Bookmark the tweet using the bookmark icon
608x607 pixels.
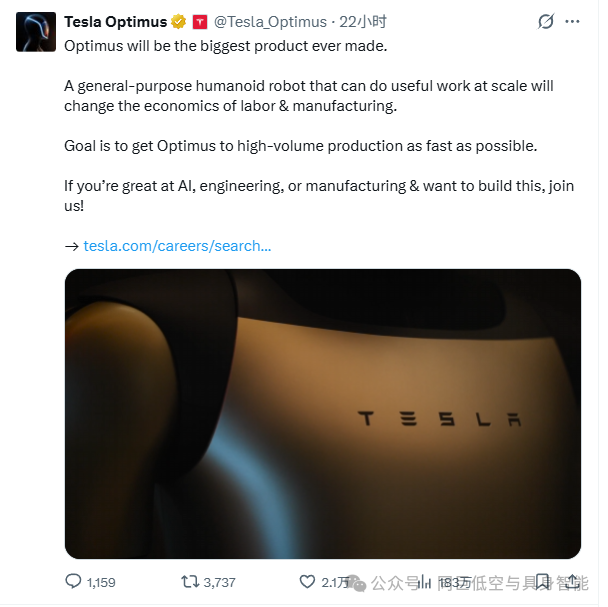point(543,581)
